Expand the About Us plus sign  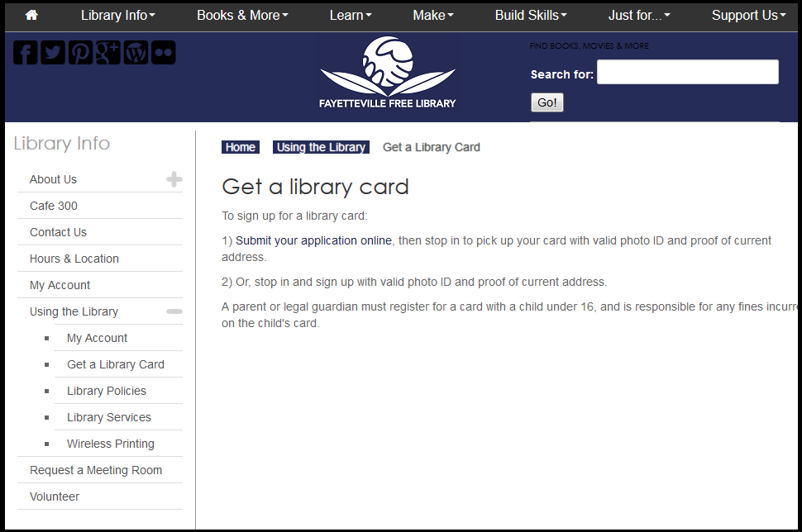point(174,179)
